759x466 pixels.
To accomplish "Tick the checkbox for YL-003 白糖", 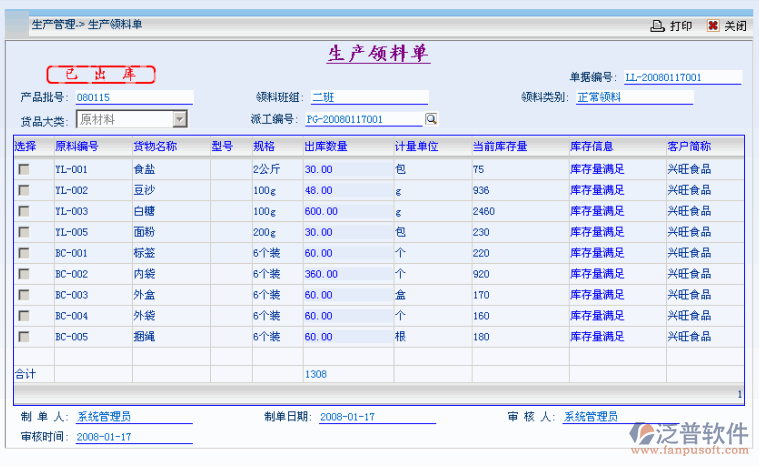I will pos(23,212).
